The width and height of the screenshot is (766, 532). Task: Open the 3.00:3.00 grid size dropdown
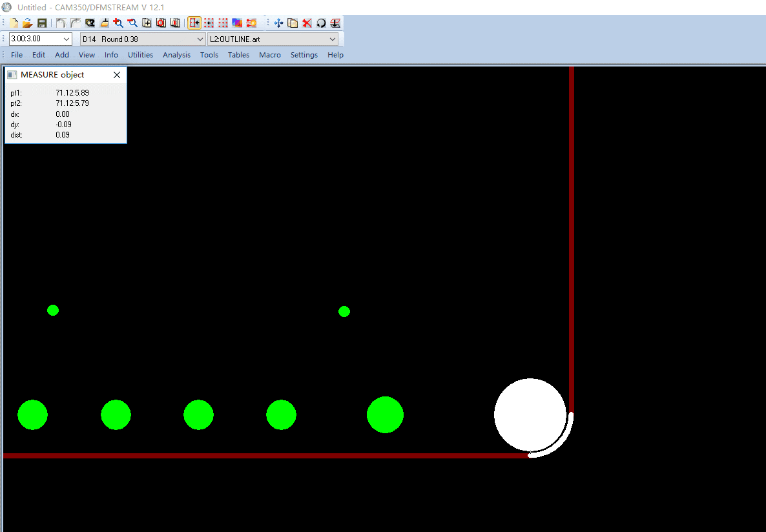tap(67, 39)
